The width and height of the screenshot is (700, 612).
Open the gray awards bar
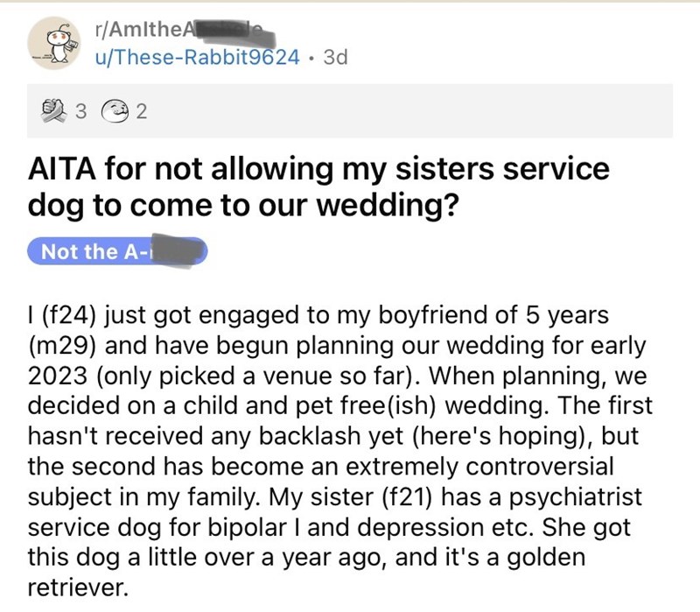394,111
